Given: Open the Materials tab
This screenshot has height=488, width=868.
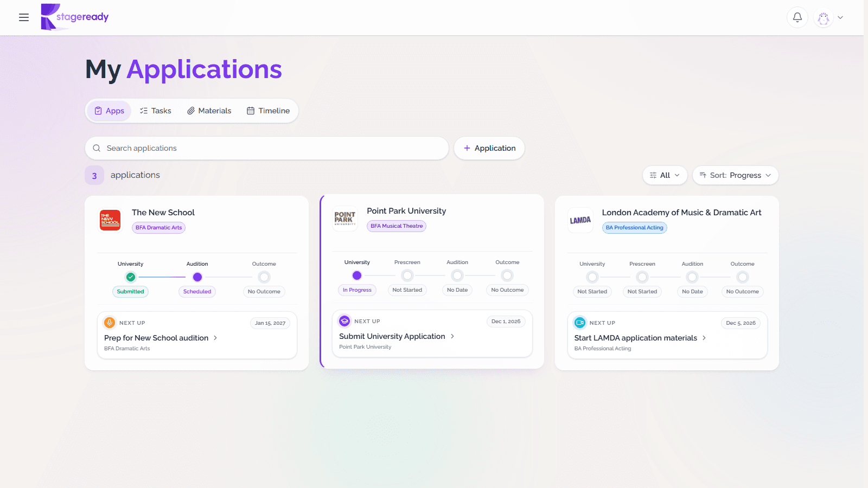Looking at the screenshot, I should (209, 111).
